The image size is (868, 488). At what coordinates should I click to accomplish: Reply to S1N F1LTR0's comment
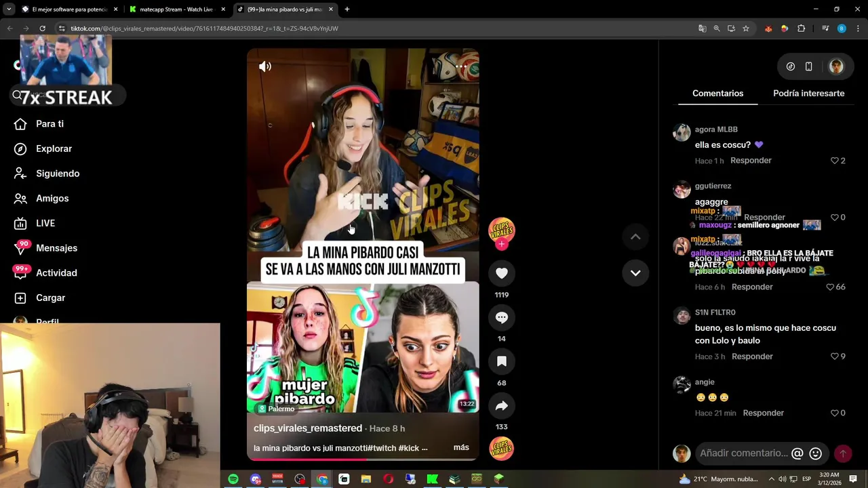coord(752,357)
